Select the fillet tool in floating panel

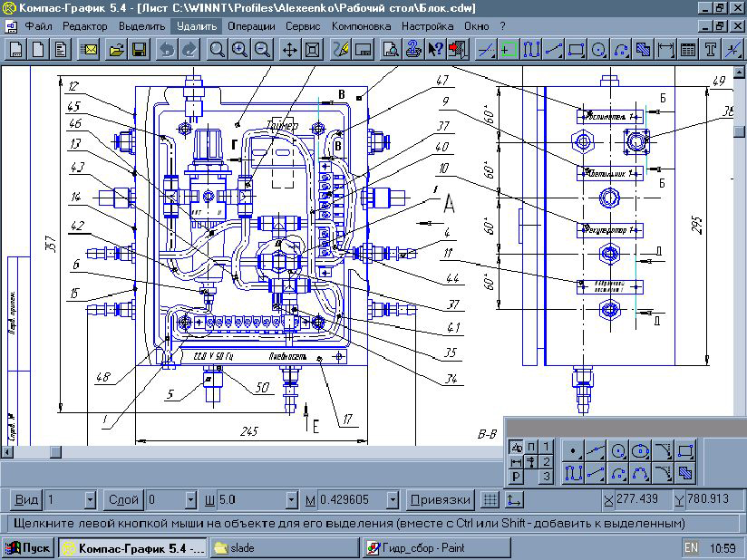tap(664, 473)
